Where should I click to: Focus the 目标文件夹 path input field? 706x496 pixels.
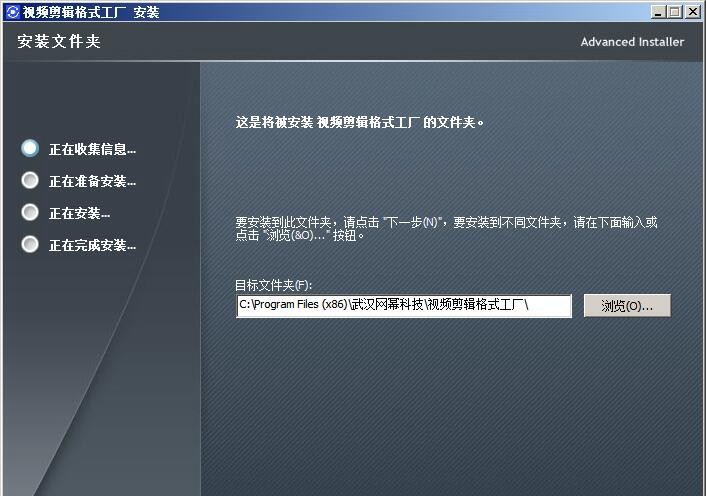click(x=404, y=306)
